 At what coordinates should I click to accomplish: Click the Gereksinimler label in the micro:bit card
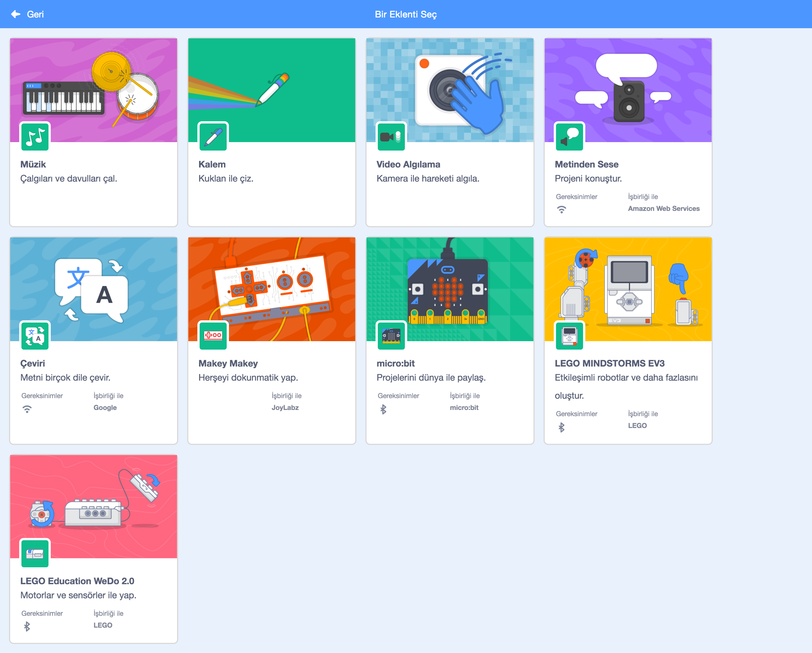tap(398, 396)
